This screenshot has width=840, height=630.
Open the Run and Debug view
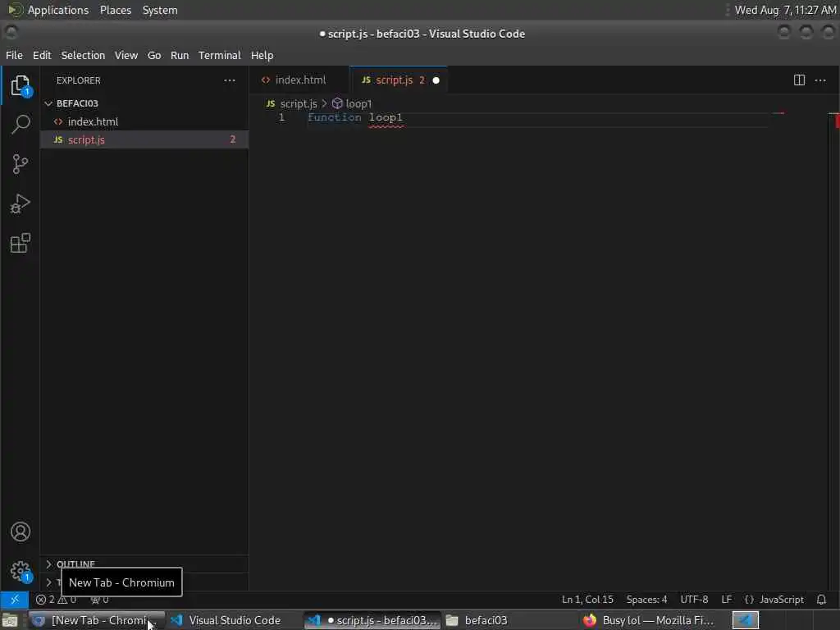[20, 203]
